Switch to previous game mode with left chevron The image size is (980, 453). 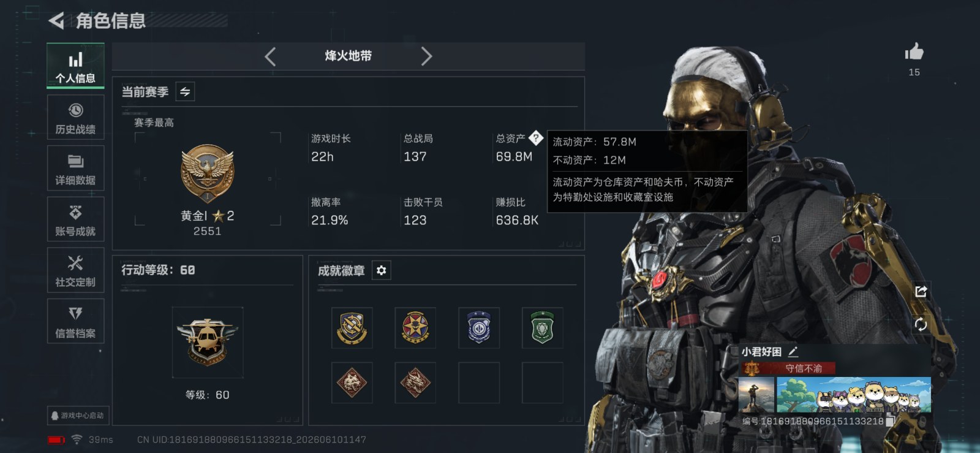point(270,56)
